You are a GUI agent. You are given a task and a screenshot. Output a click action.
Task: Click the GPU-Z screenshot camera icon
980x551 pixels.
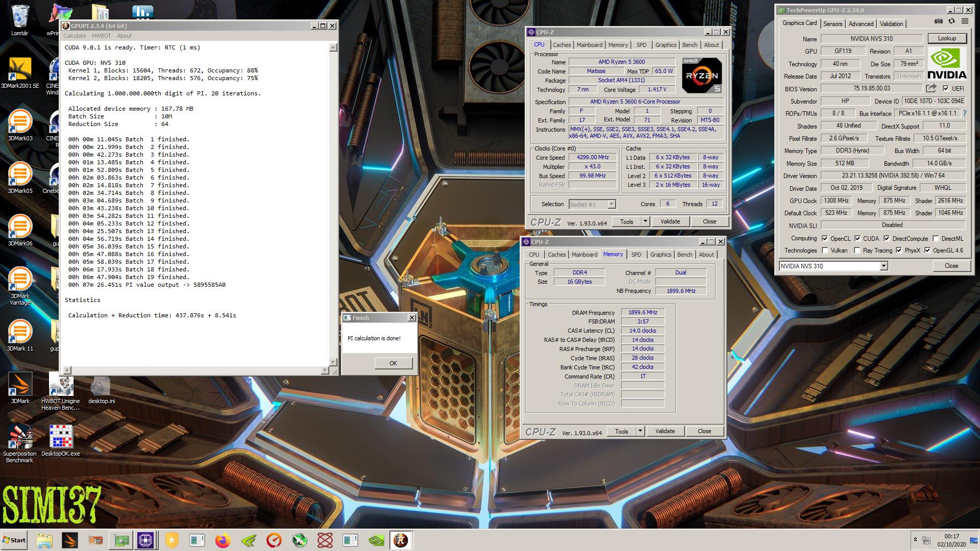[939, 21]
